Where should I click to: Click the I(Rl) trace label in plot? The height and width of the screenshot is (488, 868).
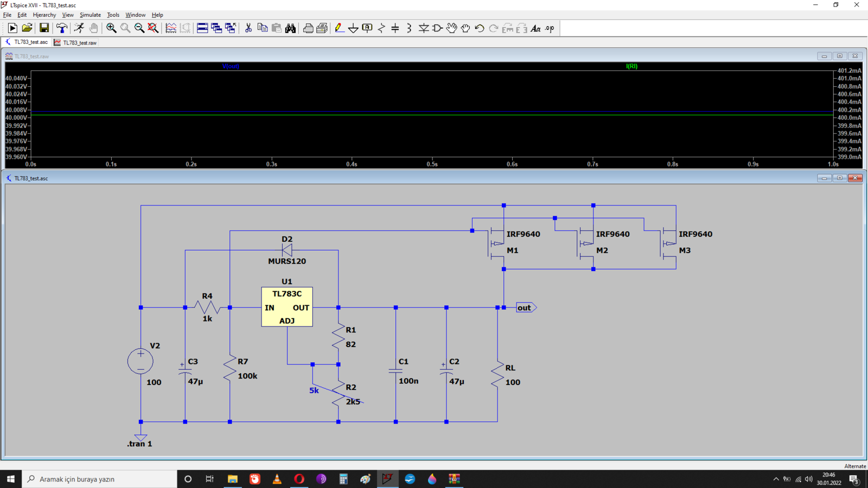tap(632, 66)
